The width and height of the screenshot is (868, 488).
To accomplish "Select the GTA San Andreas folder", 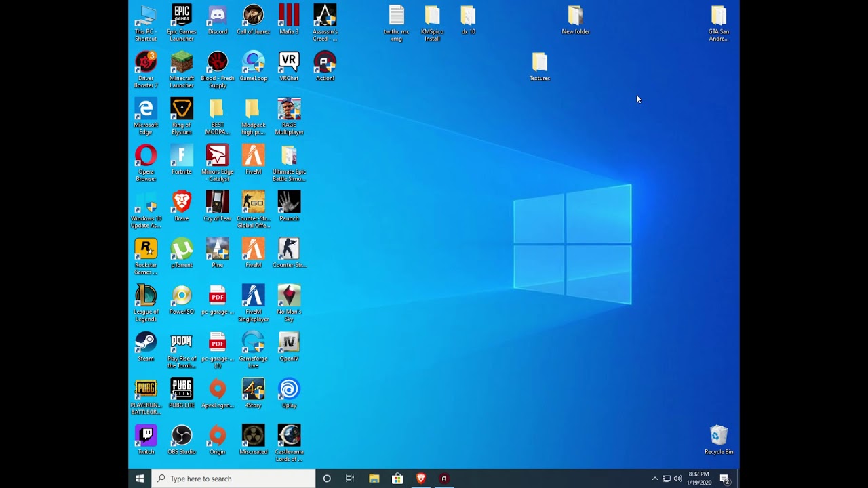I will pos(719,22).
